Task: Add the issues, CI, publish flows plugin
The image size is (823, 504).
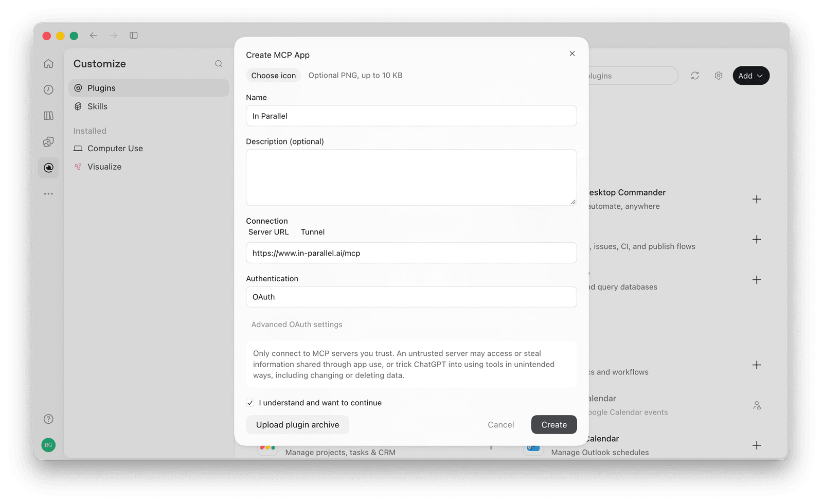Action: 757,239
